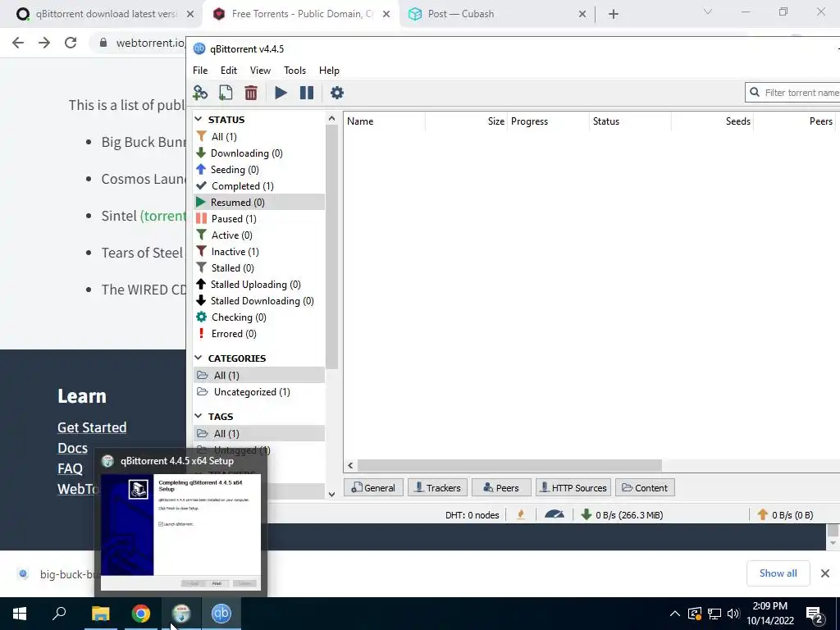Image resolution: width=840 pixels, height=630 pixels.
Task: Select the Active (0) filter
Action: [259, 235]
